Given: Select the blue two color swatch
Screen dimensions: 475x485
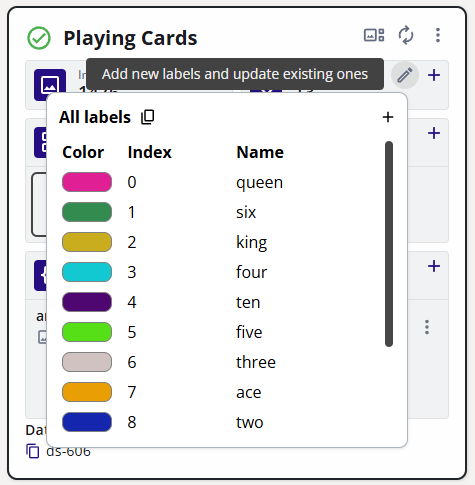Looking at the screenshot, I should 87,422.
